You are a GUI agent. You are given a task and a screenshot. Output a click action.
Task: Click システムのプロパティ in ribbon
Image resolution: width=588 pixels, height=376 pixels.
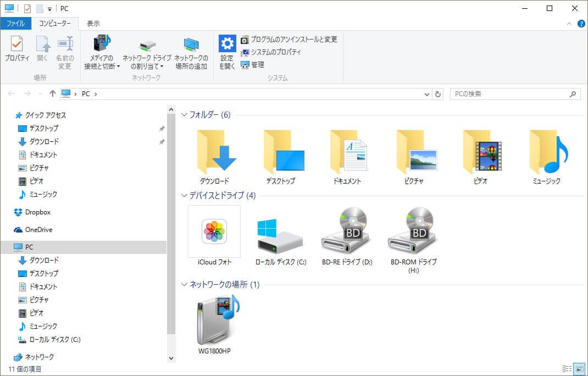click(x=276, y=52)
